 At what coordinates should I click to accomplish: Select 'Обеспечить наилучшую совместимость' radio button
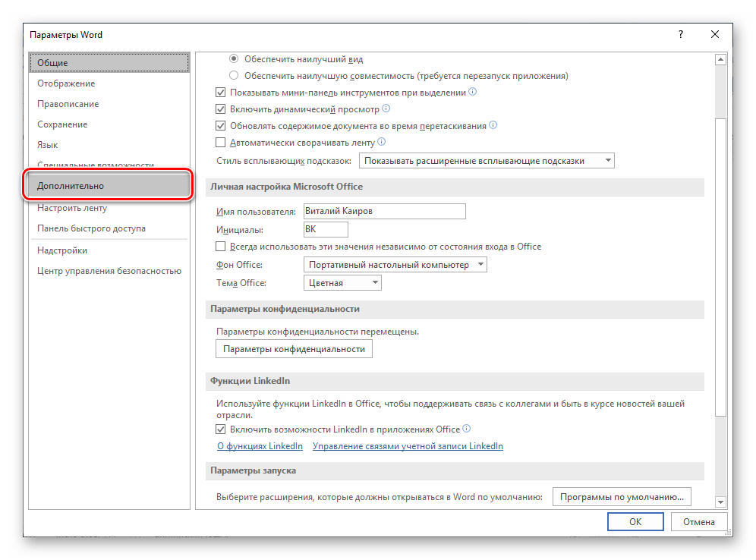point(234,76)
